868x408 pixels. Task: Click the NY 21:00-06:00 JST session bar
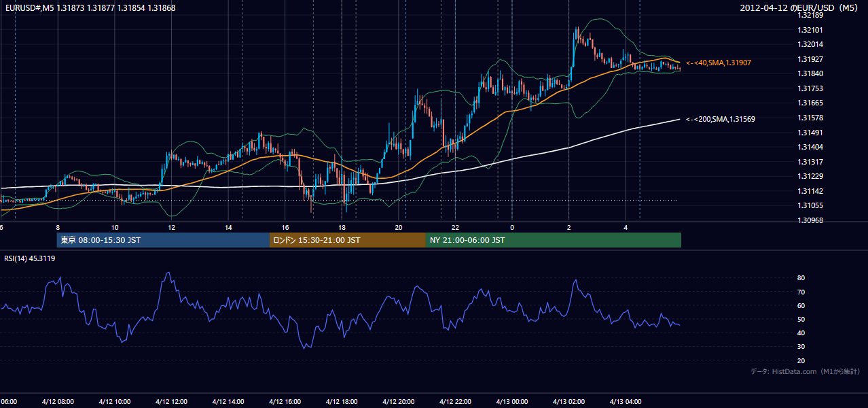(x=554, y=240)
